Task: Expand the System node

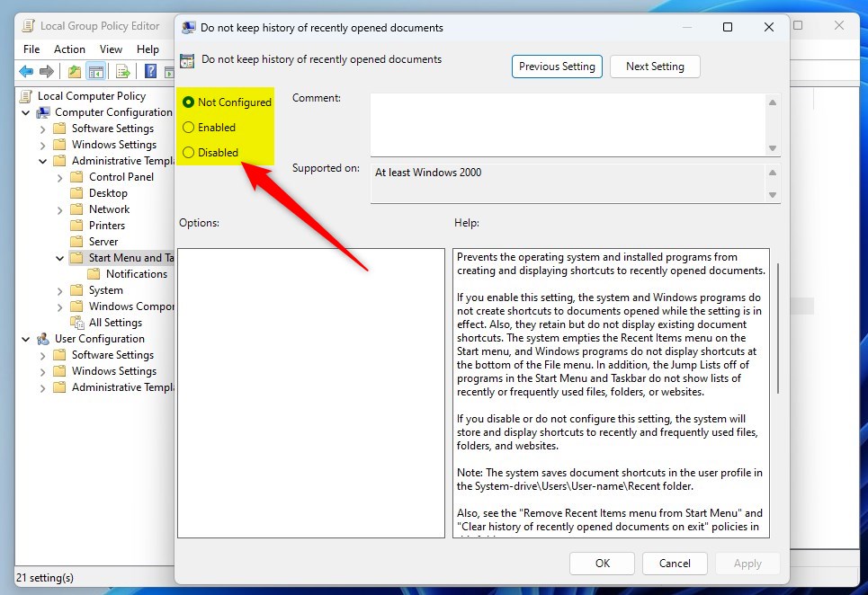Action: (59, 291)
